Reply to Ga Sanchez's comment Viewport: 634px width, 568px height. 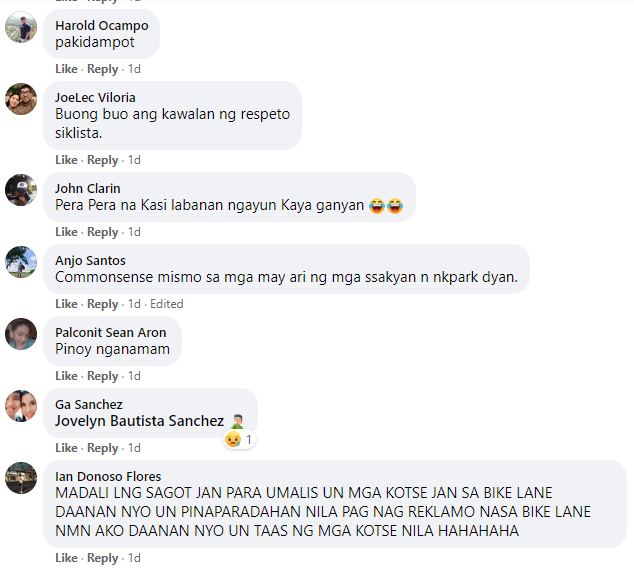pyautogui.click(x=103, y=448)
